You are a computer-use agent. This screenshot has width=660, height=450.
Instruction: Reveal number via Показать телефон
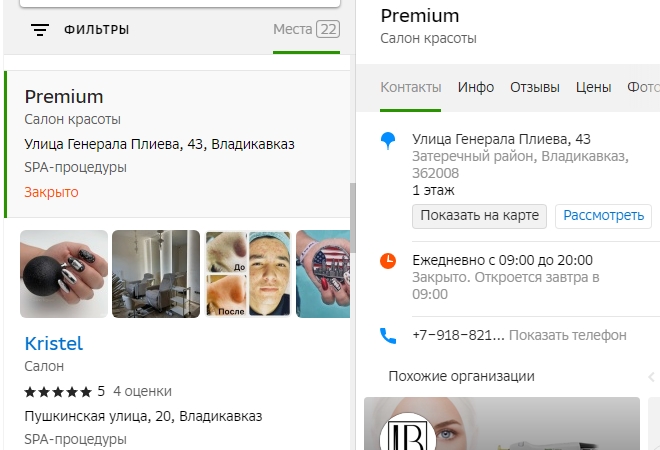(568, 335)
